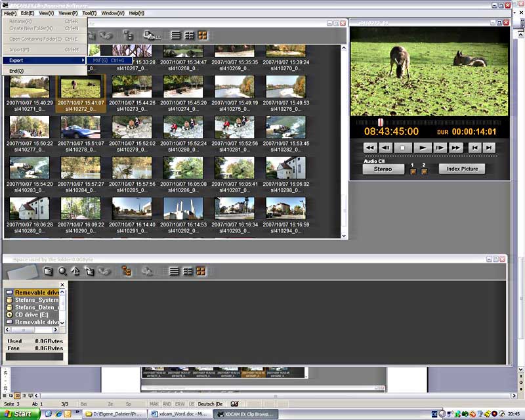Jump to next clip button
525x420 pixels.
pyautogui.click(x=489, y=148)
